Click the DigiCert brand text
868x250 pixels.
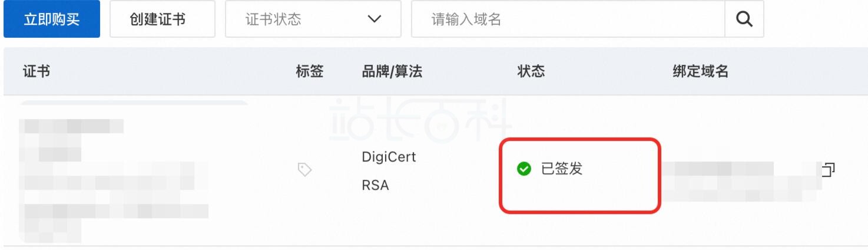[389, 157]
